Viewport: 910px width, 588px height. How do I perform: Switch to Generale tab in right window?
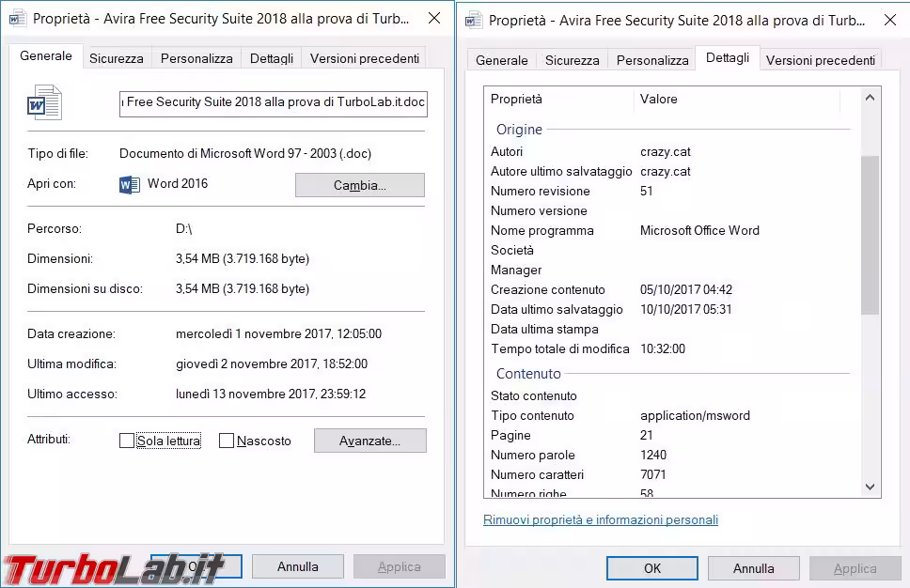pos(501,60)
